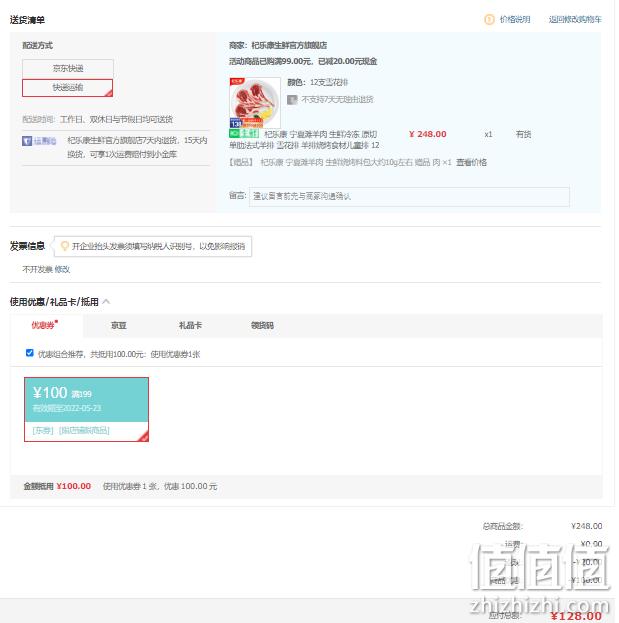Click the invoice tip lightbulb icon
This screenshot has width=619, height=623.
[64, 246]
